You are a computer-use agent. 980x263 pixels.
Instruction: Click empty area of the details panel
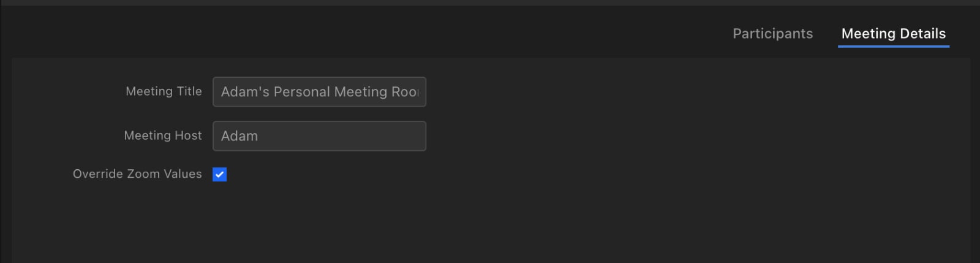612,184
